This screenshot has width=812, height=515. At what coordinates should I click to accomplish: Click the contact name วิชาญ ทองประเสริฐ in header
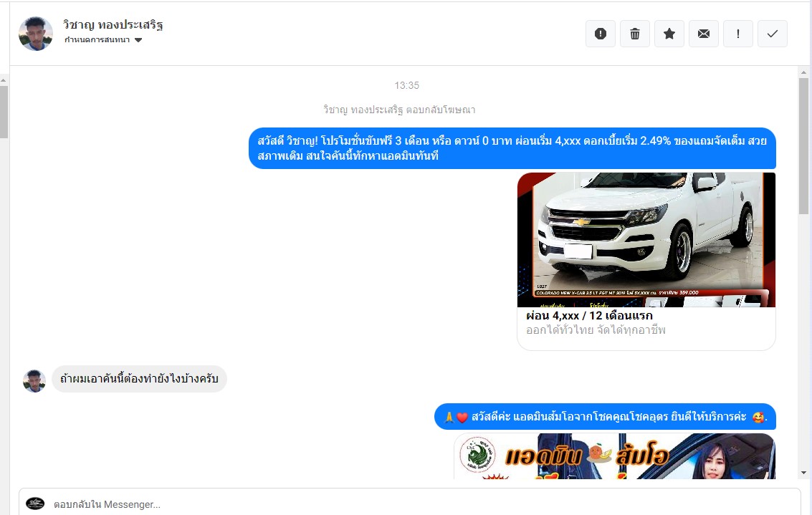[113, 25]
